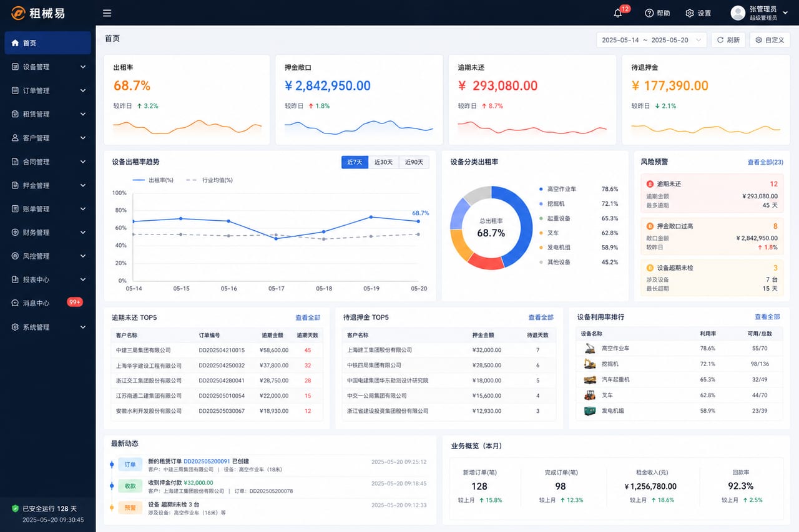Open the settings gear in top bar
Screen dimensions: 799x532
690,13
